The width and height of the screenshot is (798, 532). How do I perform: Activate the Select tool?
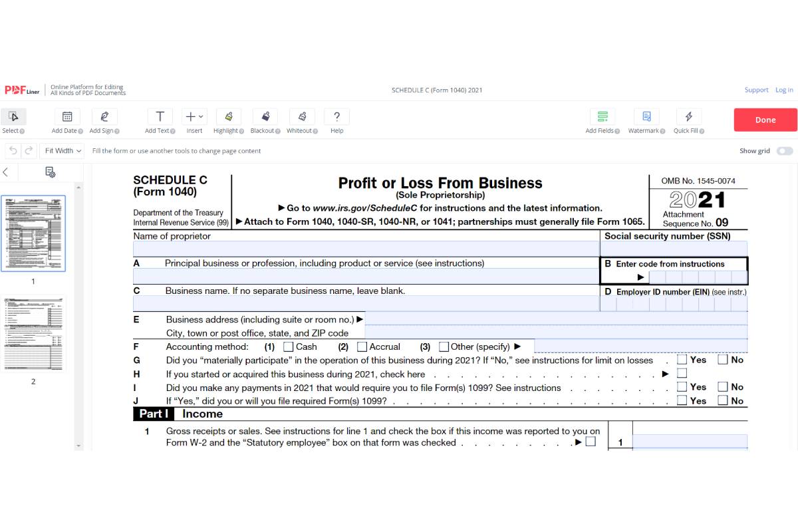(13, 117)
